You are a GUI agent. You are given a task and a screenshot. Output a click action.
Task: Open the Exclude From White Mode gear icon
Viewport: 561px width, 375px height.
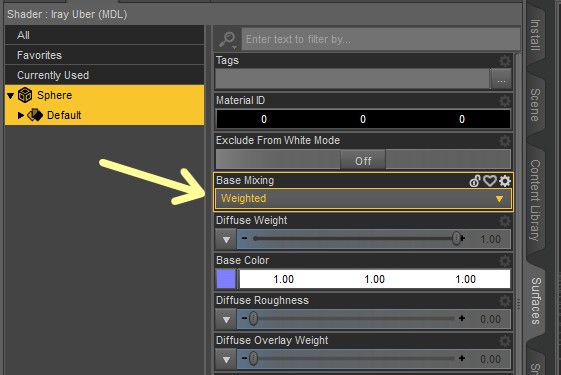(505, 141)
